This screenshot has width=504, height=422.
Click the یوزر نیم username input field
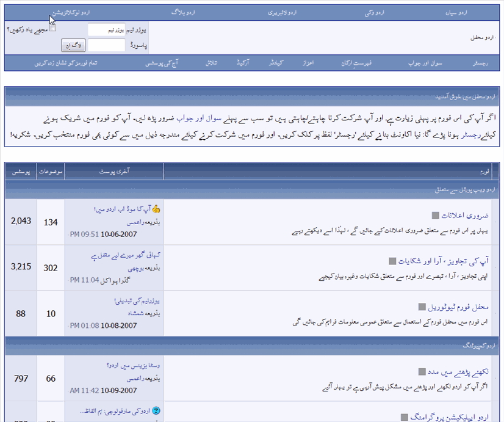pos(106,30)
